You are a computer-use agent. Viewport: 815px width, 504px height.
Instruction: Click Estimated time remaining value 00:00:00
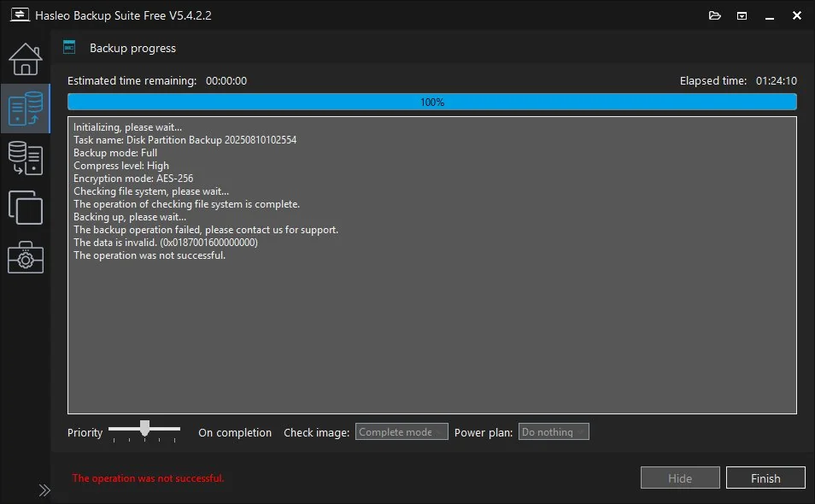click(226, 81)
